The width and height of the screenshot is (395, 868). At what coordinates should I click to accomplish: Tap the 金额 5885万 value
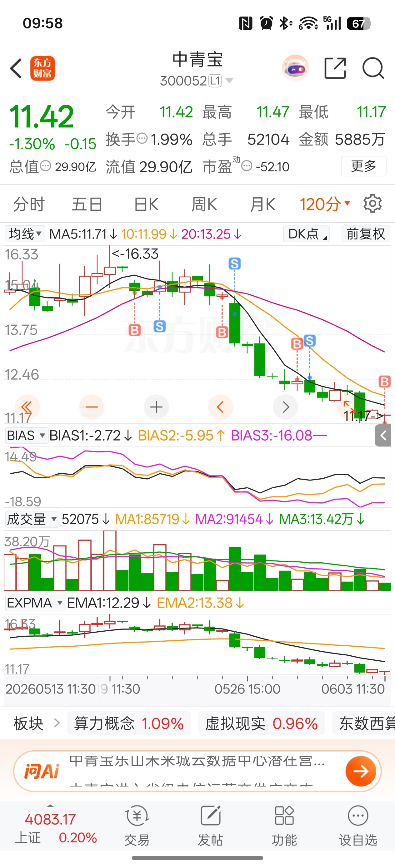coord(342,139)
